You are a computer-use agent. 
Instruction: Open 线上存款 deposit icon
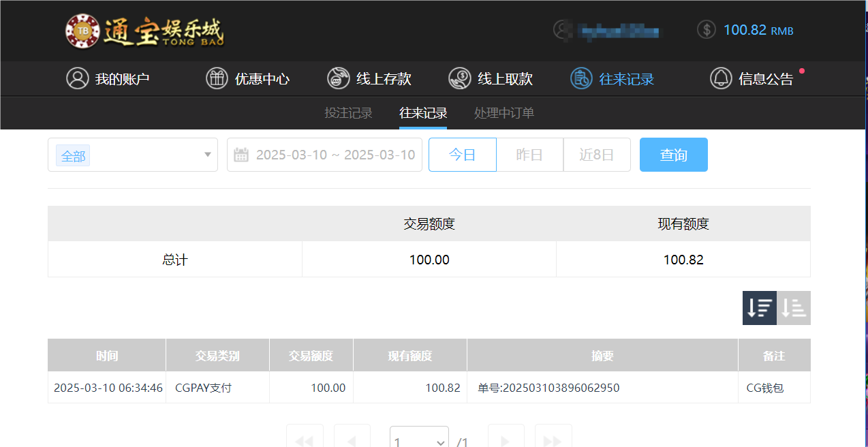tap(338, 78)
